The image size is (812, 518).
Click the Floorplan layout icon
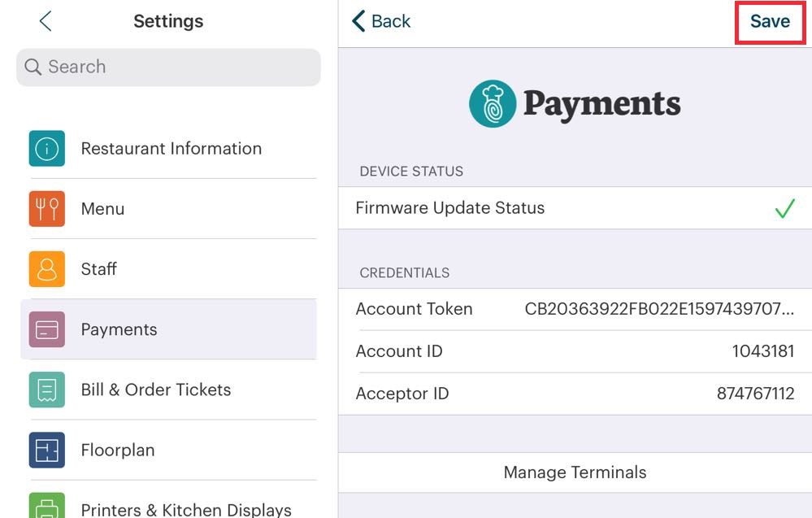(46, 450)
